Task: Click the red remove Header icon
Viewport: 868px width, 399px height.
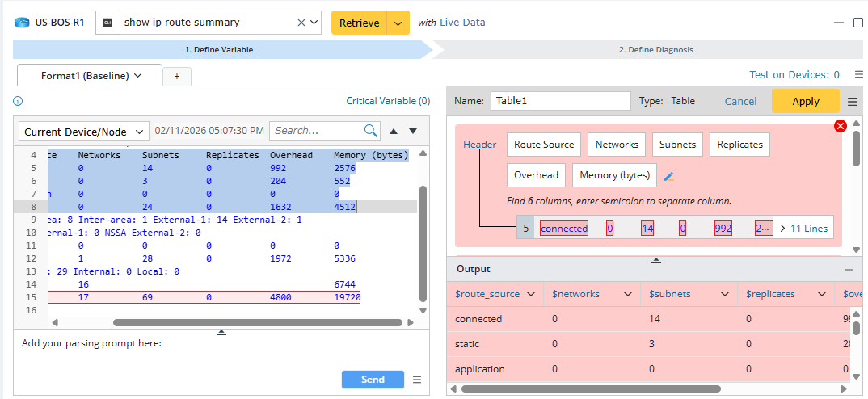Action: (841, 126)
